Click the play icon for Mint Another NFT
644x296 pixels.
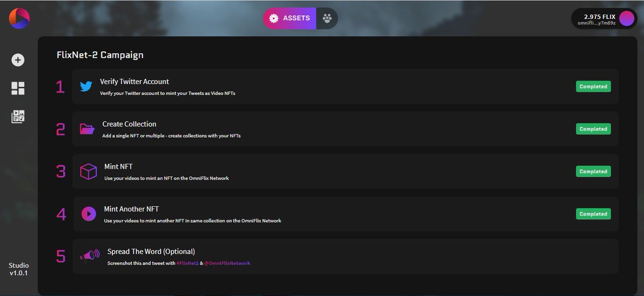coord(89,214)
